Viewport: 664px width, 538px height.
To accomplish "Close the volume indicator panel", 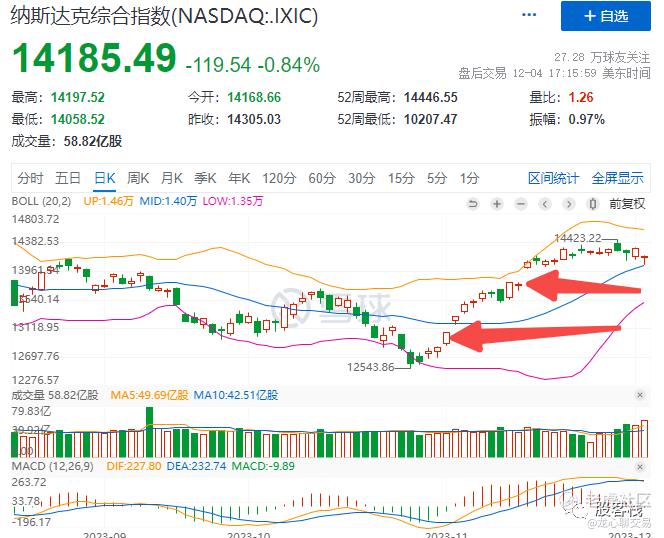I will pos(640,395).
